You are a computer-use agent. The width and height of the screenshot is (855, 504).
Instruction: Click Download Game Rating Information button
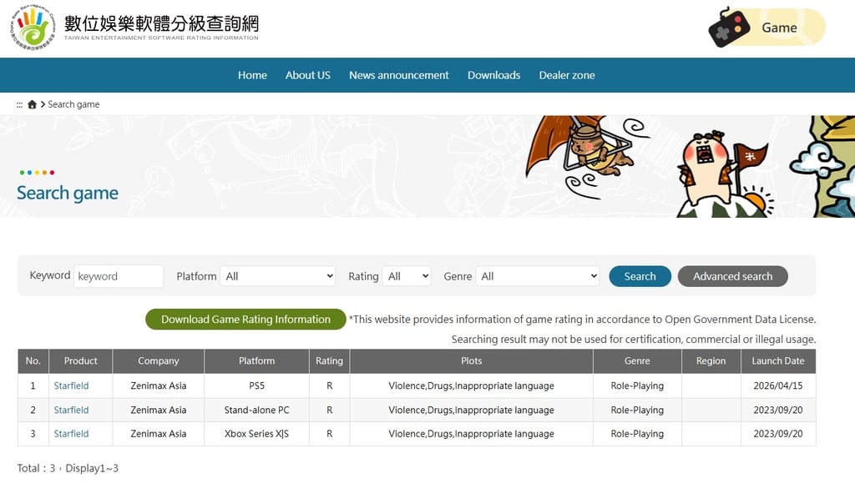245,320
